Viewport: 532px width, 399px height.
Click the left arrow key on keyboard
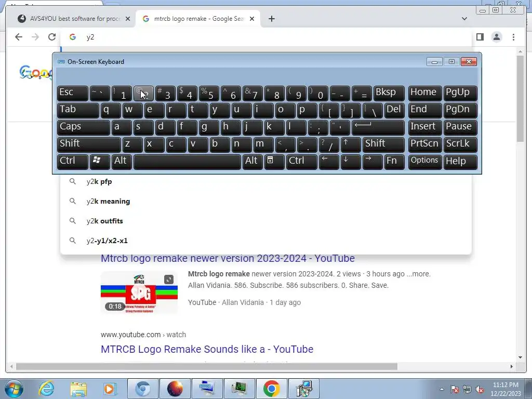[x=328, y=162]
